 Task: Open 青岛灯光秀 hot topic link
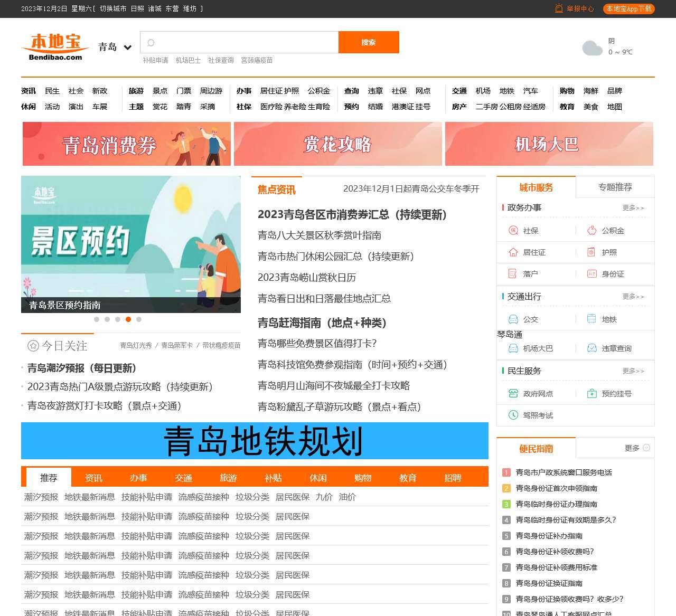(x=136, y=345)
